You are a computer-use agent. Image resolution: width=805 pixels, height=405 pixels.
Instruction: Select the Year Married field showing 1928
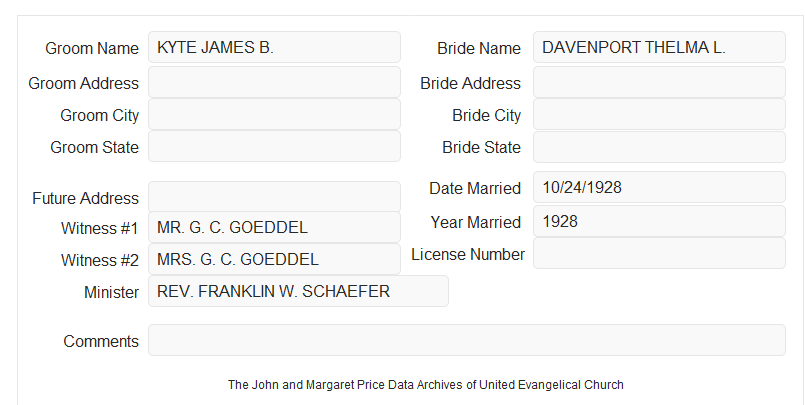[x=659, y=221]
